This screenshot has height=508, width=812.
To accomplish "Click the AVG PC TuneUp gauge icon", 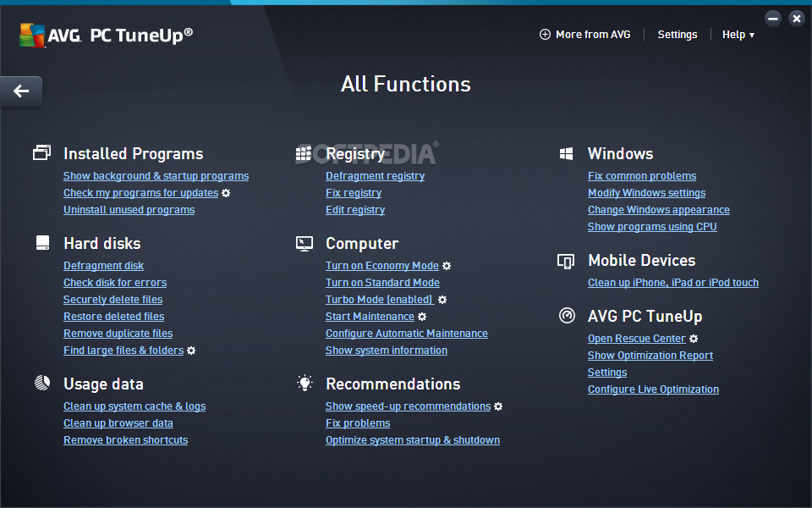I will pos(567,315).
